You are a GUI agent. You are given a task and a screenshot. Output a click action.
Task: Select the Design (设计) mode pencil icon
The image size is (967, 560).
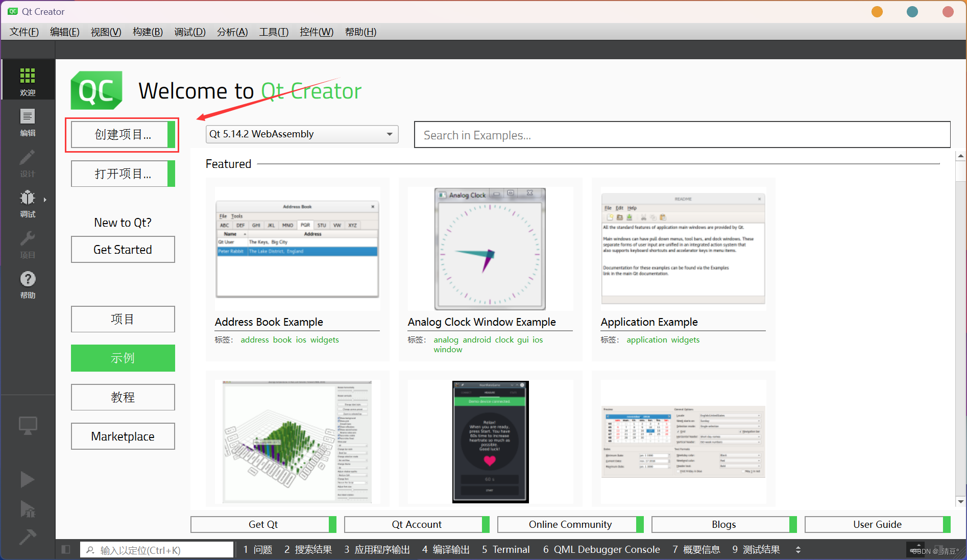coord(28,157)
